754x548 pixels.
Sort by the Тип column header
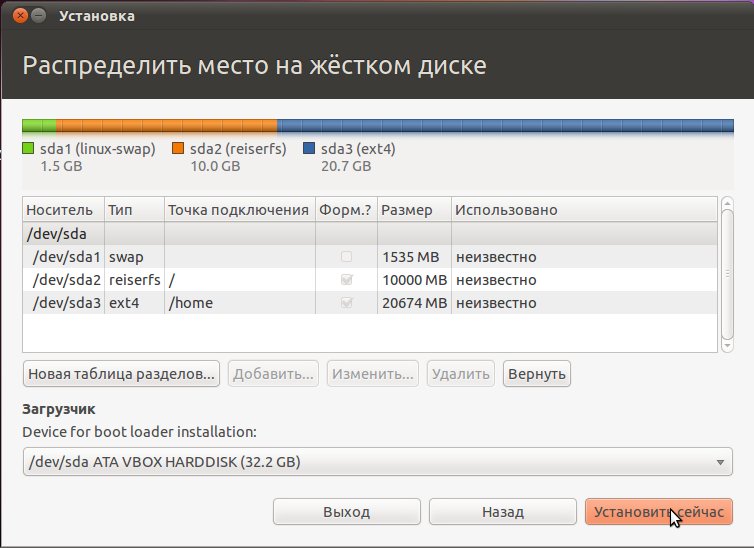click(134, 210)
